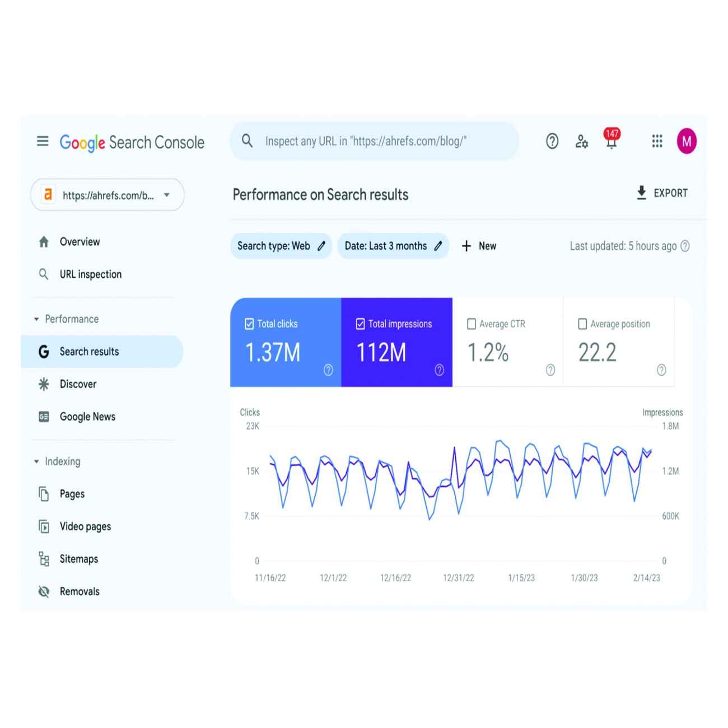This screenshot has width=728, height=728.
Task: Open the hamburger main menu
Action: [x=43, y=141]
